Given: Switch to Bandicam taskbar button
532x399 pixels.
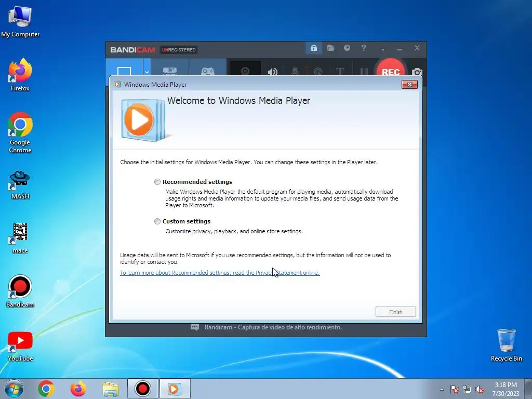Looking at the screenshot, I should click(142, 389).
